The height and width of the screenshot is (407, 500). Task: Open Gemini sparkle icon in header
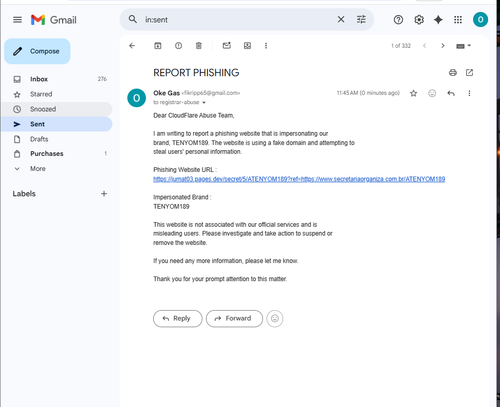click(x=438, y=20)
